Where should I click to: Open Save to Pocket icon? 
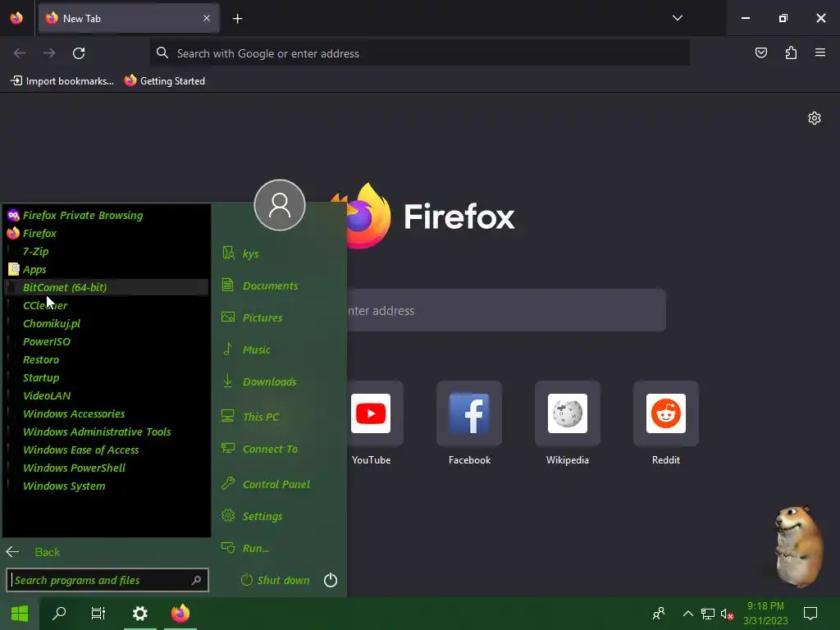[760, 52]
